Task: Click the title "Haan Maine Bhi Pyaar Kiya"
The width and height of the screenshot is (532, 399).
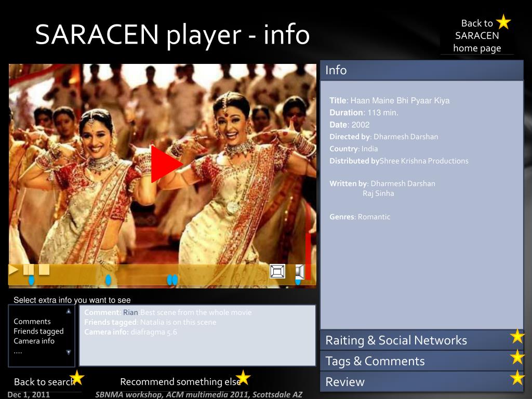Action: tap(400, 100)
